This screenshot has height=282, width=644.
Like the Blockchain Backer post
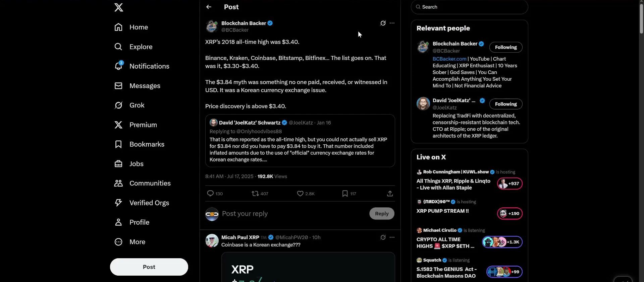tap(300, 194)
